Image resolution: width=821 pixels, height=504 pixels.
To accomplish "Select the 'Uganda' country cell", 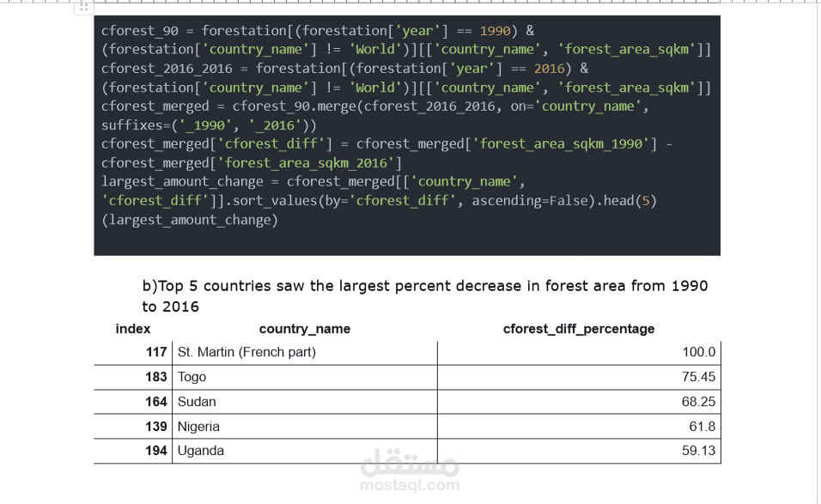I will pos(305,451).
